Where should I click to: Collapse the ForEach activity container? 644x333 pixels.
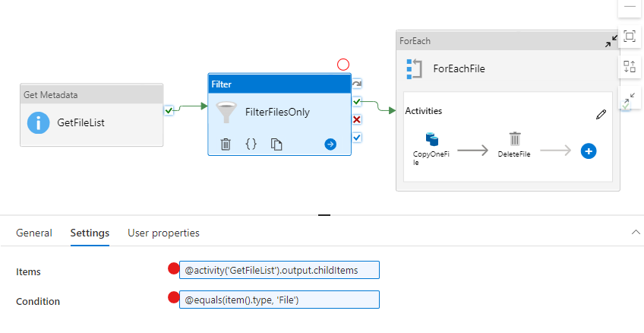click(x=611, y=41)
